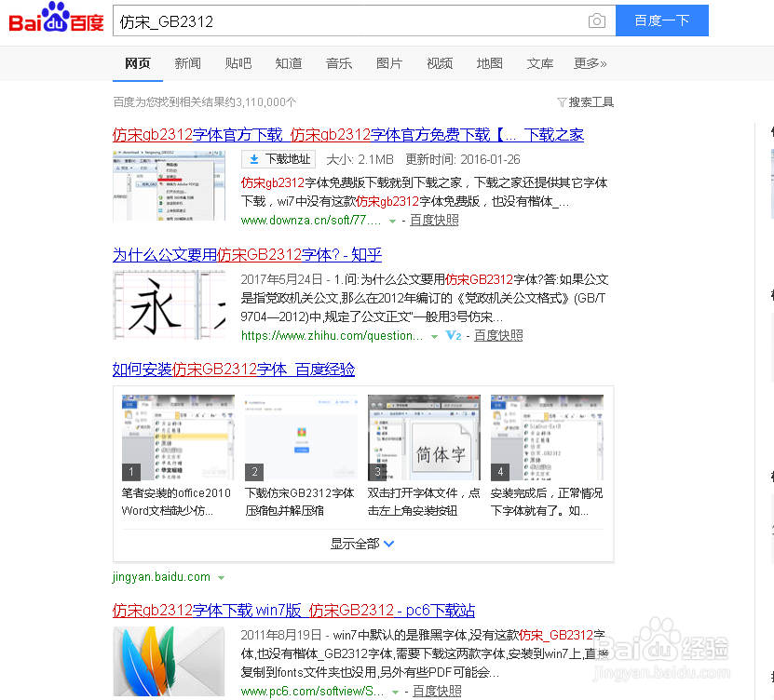
Task: Open the 仿宋gb2312字体下载 win7版 pc6 link
Action: [293, 611]
